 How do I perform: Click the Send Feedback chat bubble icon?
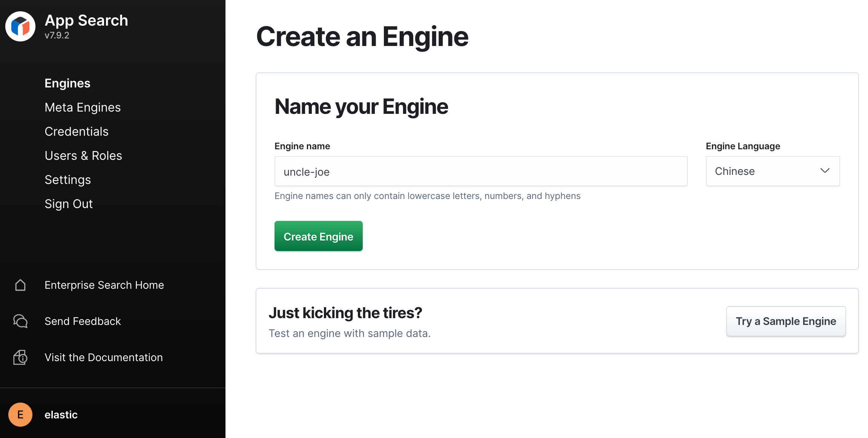point(20,321)
